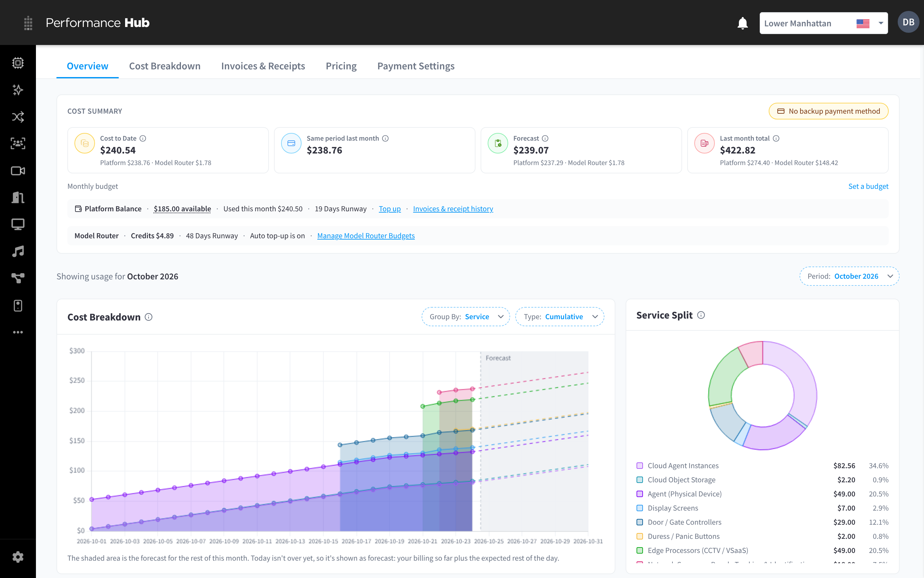Toggle Door / Gate Controllers legend box
This screenshot has width=924, height=578.
pos(640,522)
